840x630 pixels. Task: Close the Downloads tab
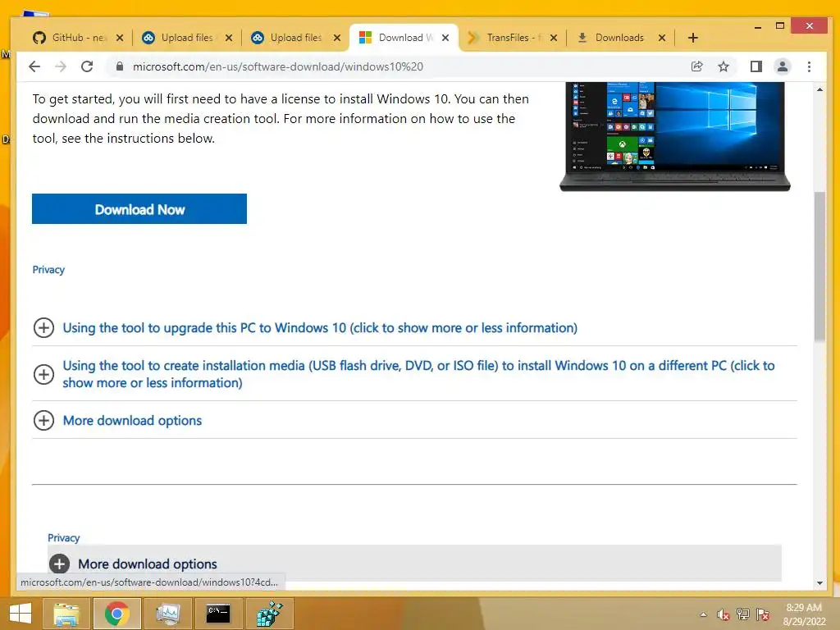click(x=662, y=38)
